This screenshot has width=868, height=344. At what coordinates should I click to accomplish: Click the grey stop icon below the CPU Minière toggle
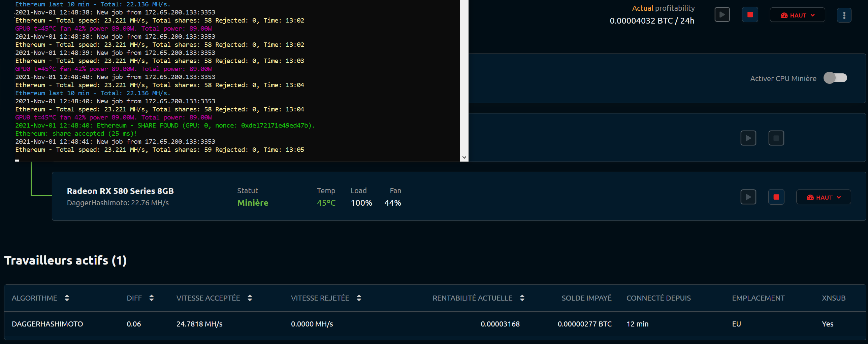[x=776, y=138]
